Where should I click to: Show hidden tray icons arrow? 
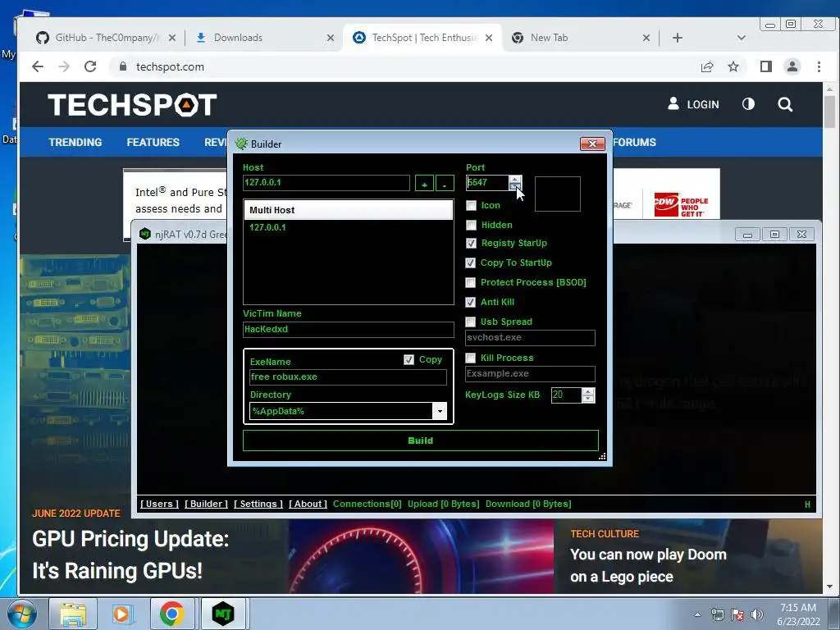point(697,614)
